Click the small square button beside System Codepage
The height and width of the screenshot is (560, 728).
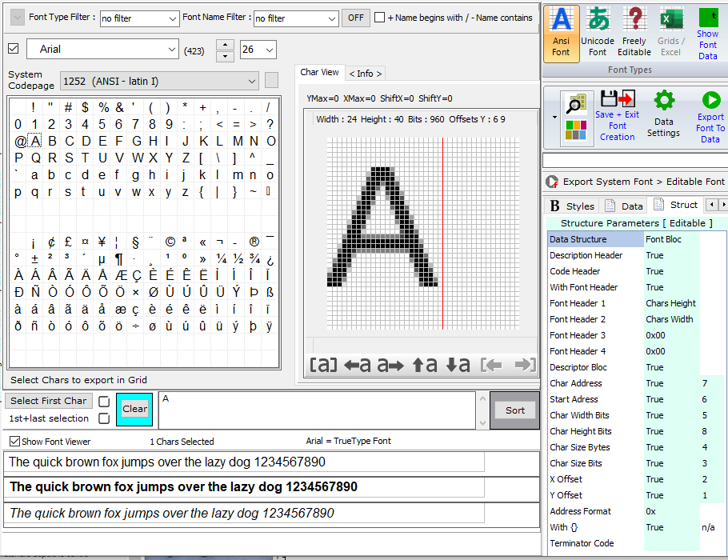[272, 80]
